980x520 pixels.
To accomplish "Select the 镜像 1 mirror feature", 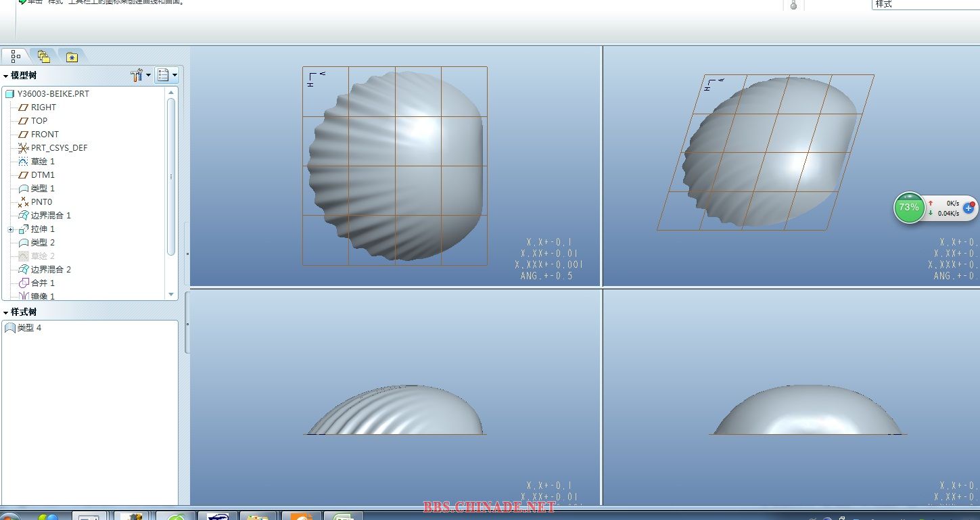I will (x=43, y=296).
